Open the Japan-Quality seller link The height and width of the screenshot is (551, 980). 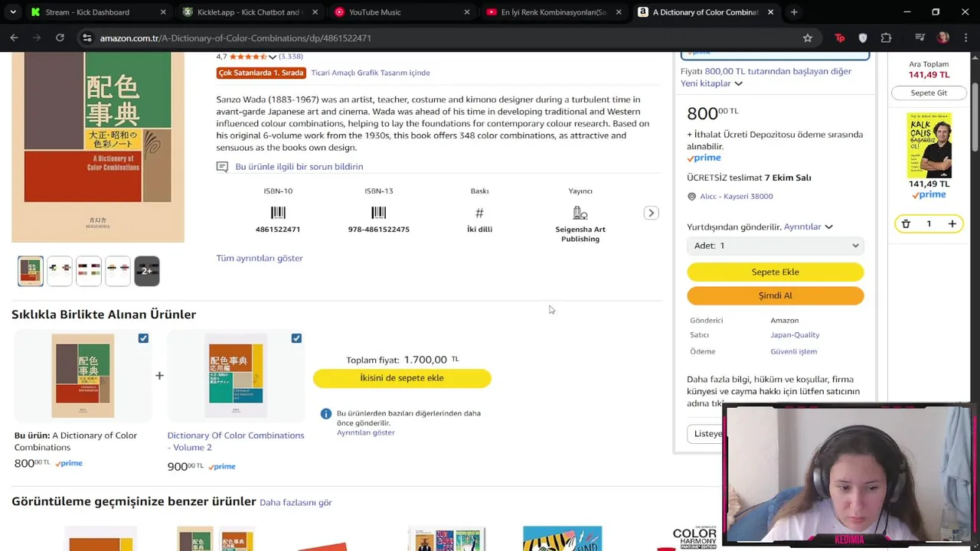(x=795, y=334)
